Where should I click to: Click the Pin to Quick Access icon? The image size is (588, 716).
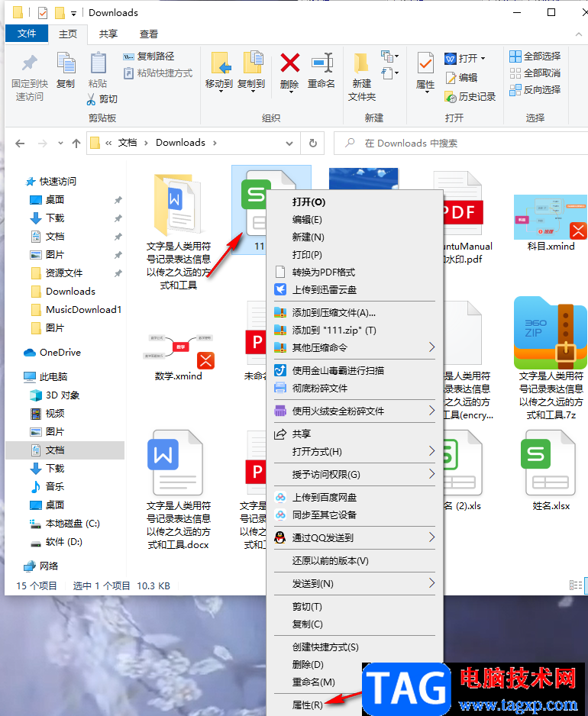pos(29,64)
